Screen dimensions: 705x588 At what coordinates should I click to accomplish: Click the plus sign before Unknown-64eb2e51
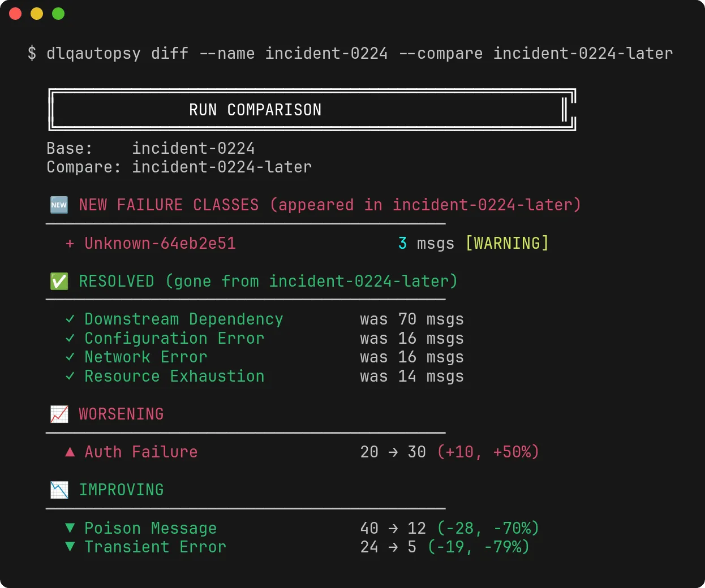click(70, 243)
